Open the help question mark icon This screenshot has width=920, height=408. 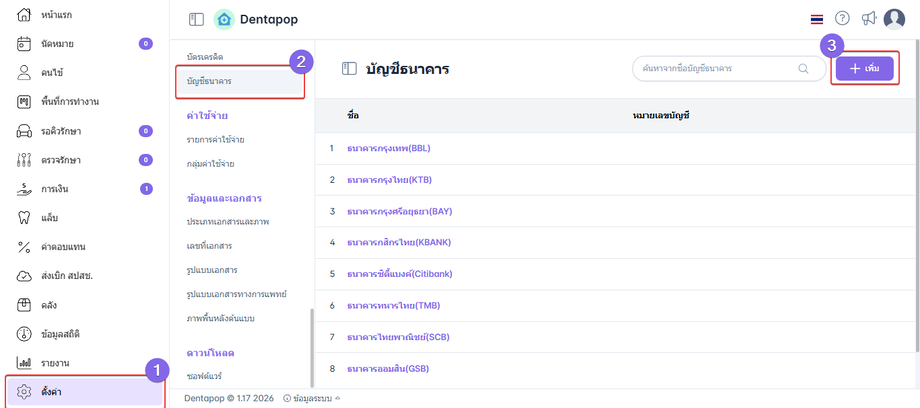842,19
